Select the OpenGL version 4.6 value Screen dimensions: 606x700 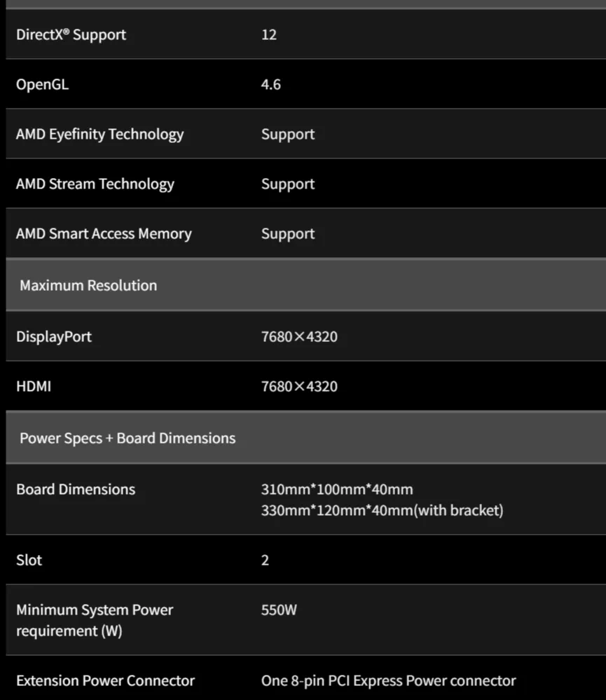(x=271, y=84)
